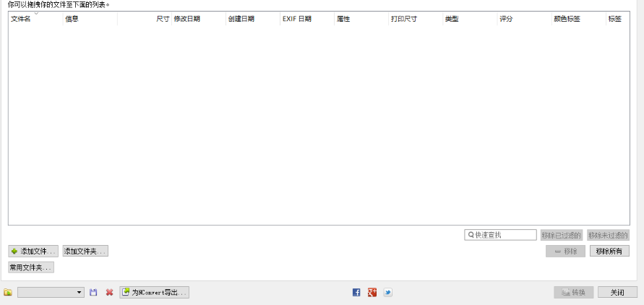Image resolution: width=644 pixels, height=305 pixels.
Task: Open the script preset dropdown
Action: (x=51, y=292)
